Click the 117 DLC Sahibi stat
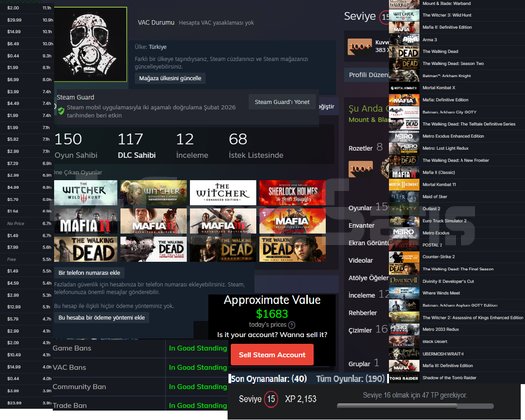525x420 pixels. click(x=137, y=146)
